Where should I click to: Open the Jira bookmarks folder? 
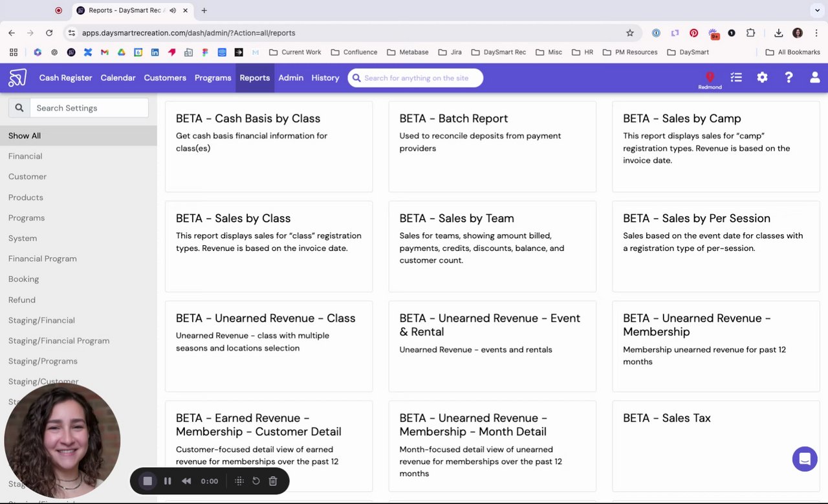point(450,52)
